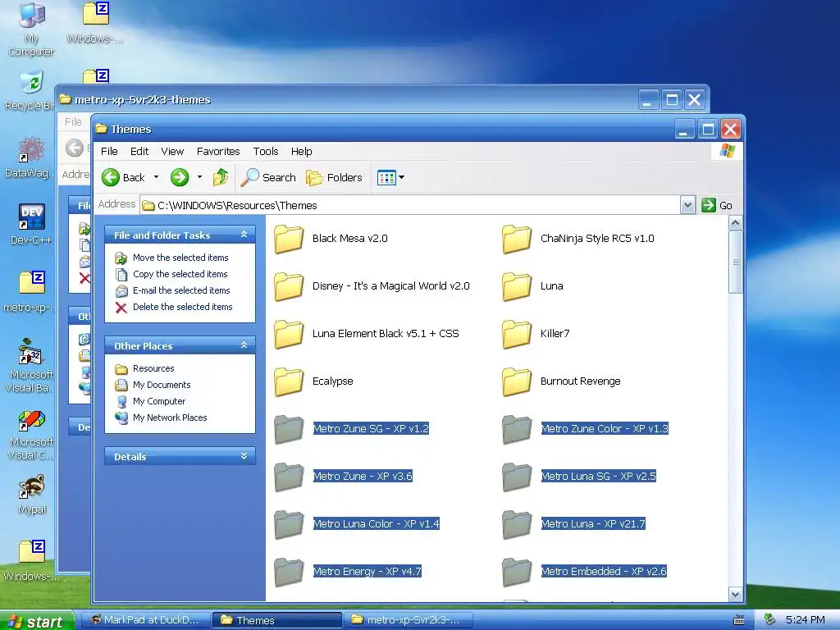
Task: Go up one folder level
Action: [220, 177]
